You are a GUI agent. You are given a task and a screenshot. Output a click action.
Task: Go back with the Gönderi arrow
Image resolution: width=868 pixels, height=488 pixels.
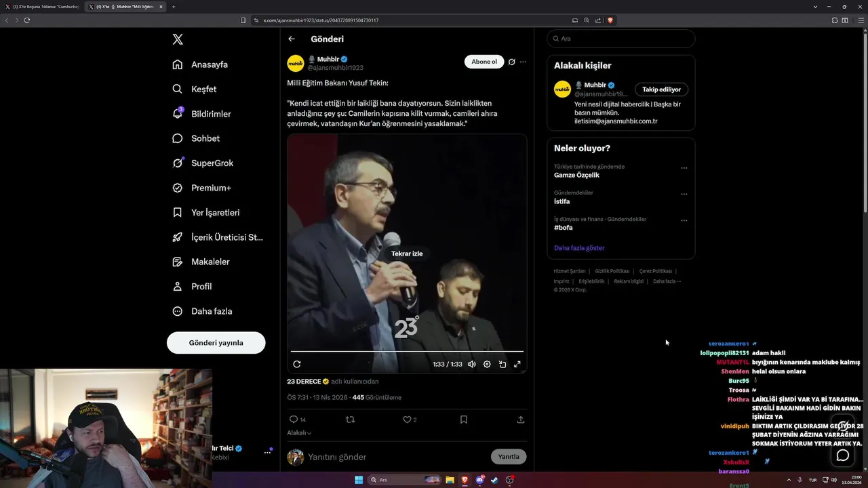tap(292, 39)
